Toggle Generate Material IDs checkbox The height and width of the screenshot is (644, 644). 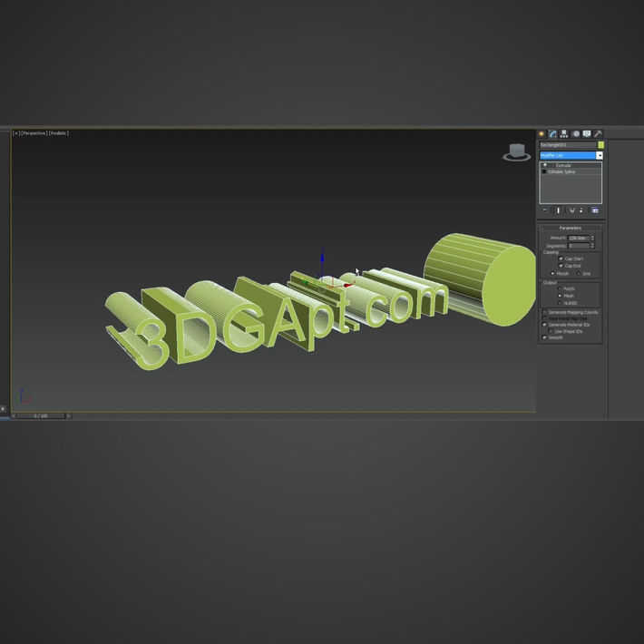pos(544,325)
